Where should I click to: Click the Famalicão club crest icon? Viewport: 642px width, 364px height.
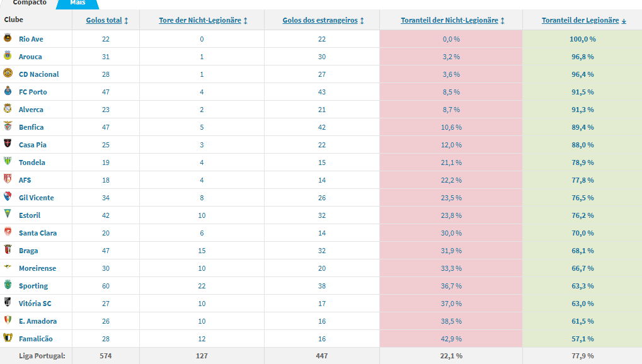coord(8,339)
